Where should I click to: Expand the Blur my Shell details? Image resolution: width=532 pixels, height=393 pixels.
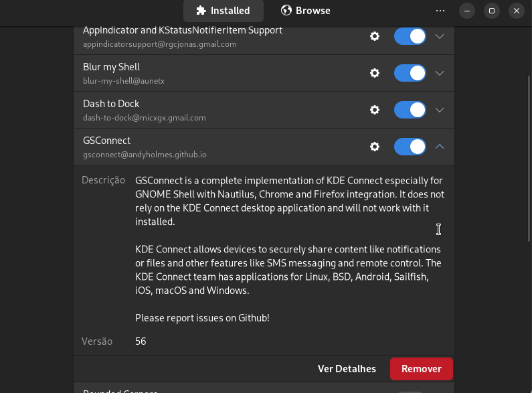pyautogui.click(x=440, y=73)
